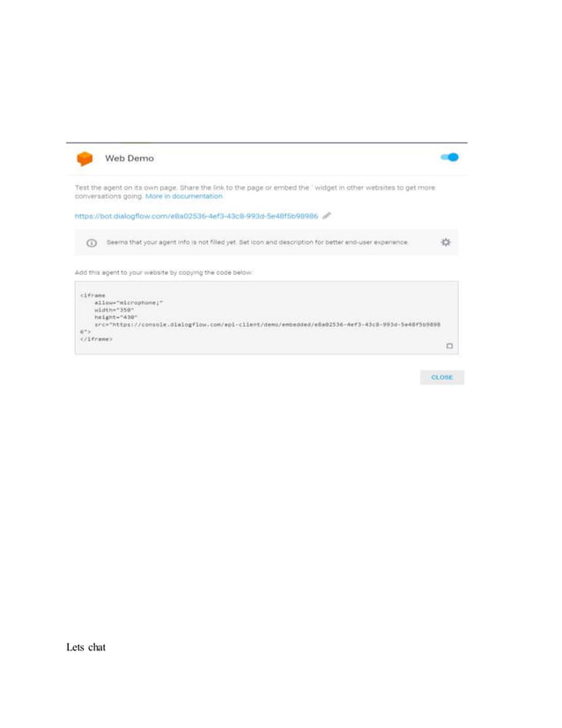Click inside the iframe code box
Screen dimensions: 562x728
point(266,317)
